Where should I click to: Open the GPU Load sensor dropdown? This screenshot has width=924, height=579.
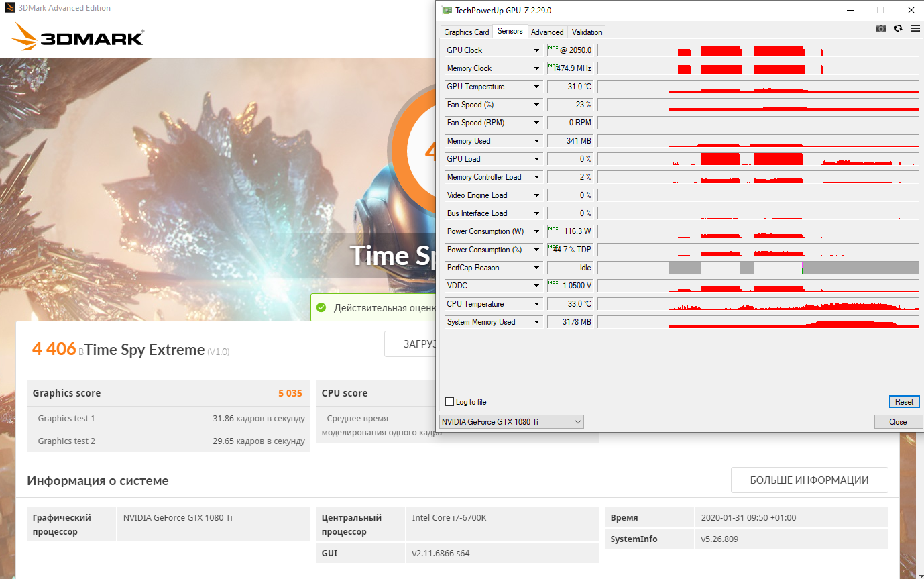pos(536,159)
